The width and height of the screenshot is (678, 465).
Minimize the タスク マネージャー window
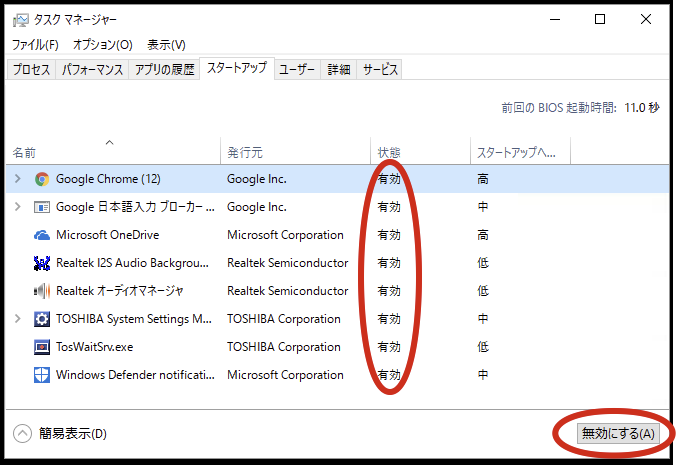click(555, 19)
